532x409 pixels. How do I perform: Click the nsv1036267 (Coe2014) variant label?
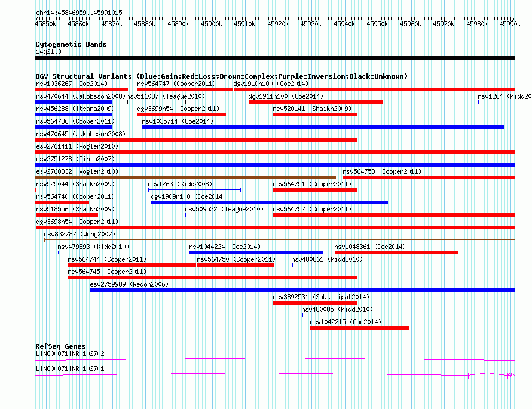[x=72, y=84]
